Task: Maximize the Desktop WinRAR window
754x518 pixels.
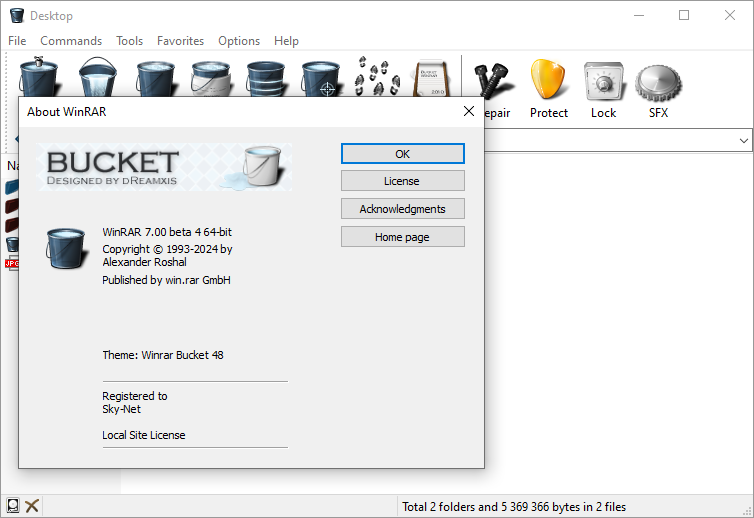Action: point(684,15)
